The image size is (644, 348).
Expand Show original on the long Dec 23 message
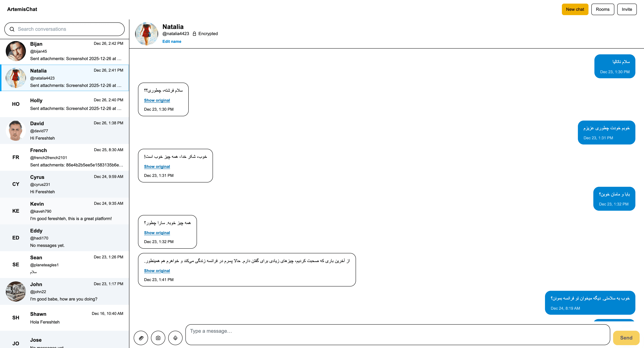(x=157, y=271)
